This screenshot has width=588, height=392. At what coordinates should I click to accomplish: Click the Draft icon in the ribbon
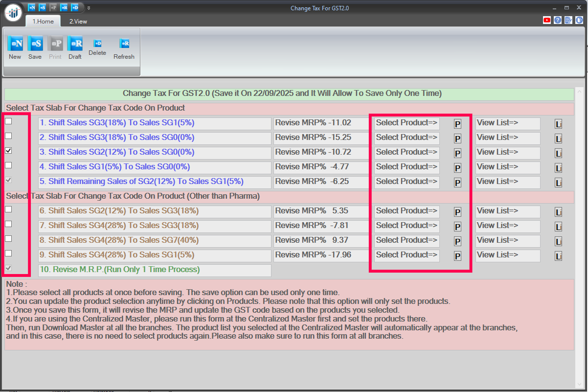75,44
